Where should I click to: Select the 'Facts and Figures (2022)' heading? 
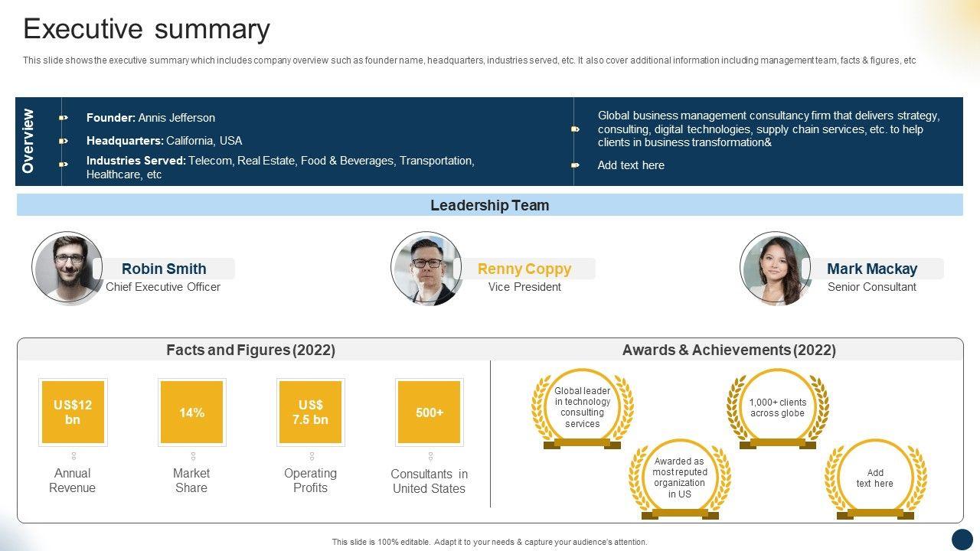pyautogui.click(x=251, y=350)
